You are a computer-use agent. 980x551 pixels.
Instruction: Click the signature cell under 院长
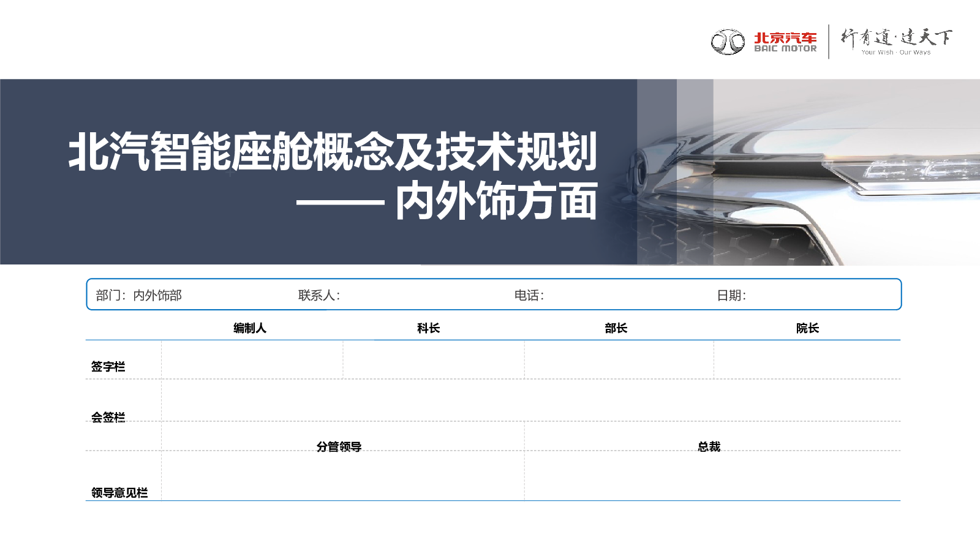point(807,359)
